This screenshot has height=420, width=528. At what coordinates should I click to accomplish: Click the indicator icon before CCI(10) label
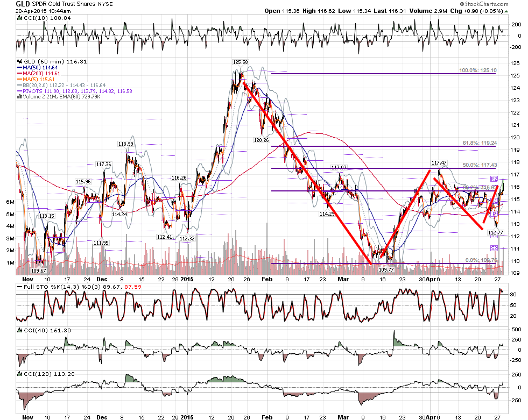coord(20,18)
